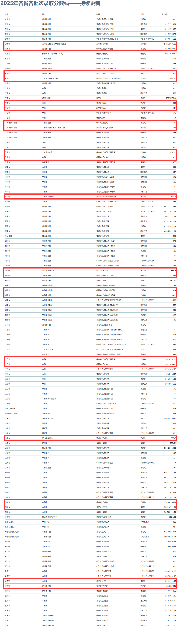Click the page title 2025年各省各批次录取分数线
The image size is (177, 644).
point(35,3)
